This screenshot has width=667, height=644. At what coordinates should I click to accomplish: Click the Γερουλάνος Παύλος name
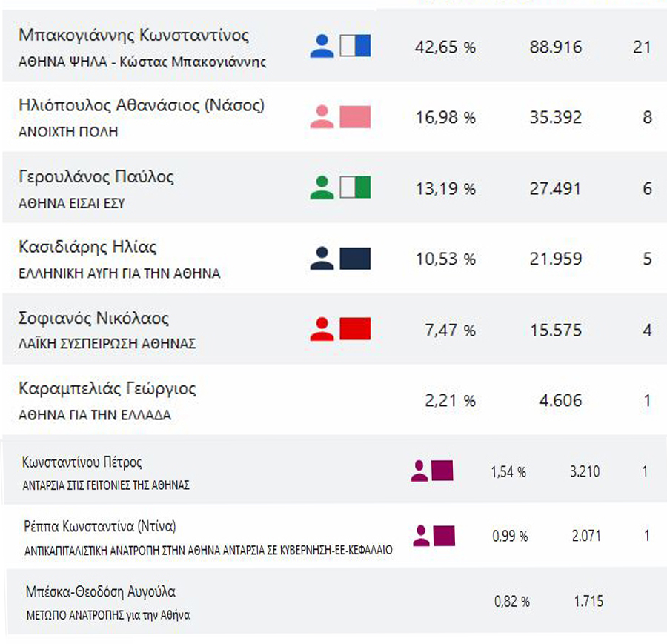click(96, 176)
